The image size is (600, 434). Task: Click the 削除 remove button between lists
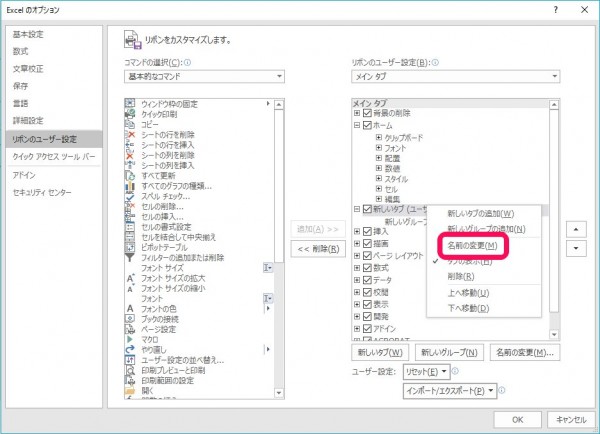(318, 249)
